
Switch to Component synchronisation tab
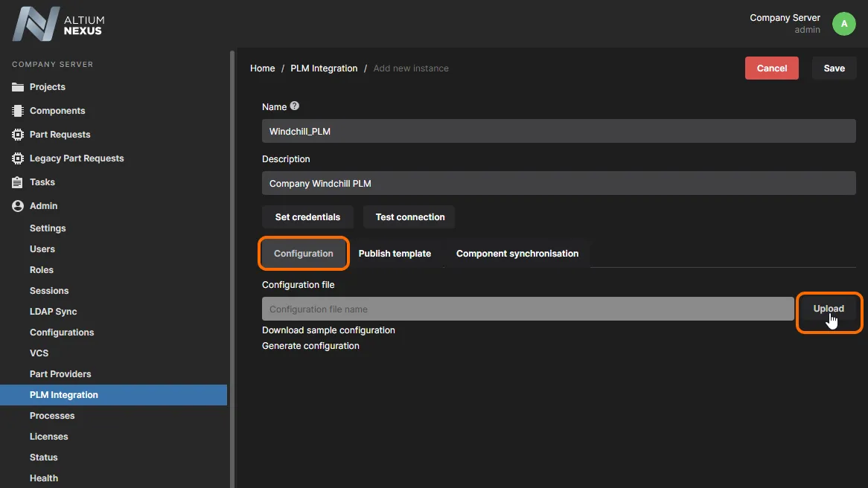(517, 254)
